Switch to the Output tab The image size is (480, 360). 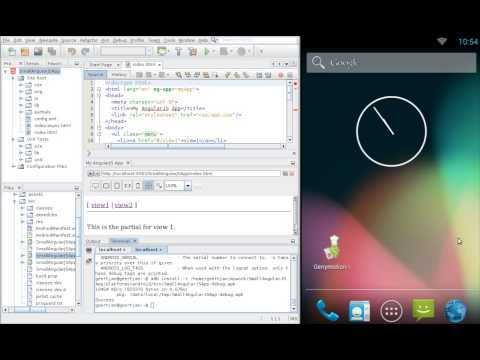coord(93,241)
